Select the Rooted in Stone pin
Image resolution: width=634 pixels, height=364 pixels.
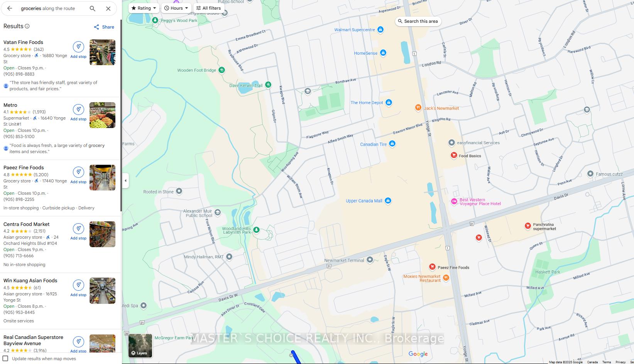pyautogui.click(x=179, y=191)
